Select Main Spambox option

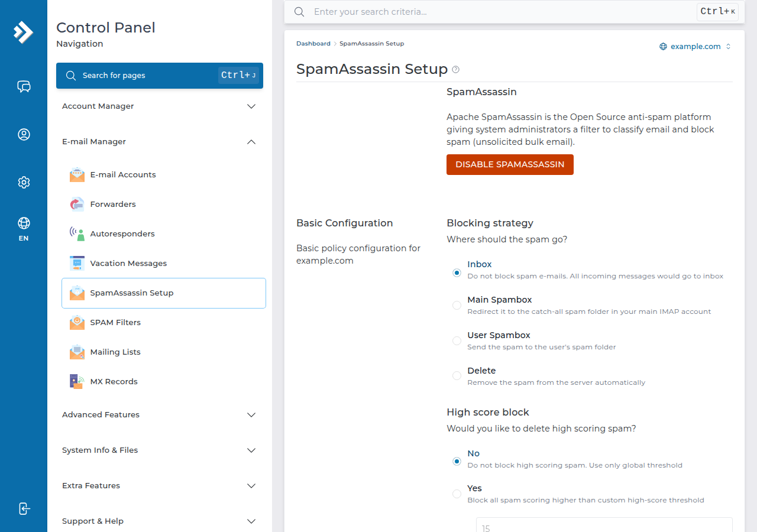pos(457,305)
